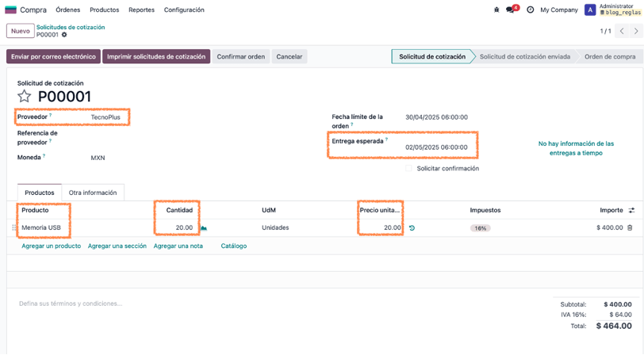The height and width of the screenshot is (355, 644).
Task: Open the gear actions menu beside P00001
Action: (x=64, y=35)
